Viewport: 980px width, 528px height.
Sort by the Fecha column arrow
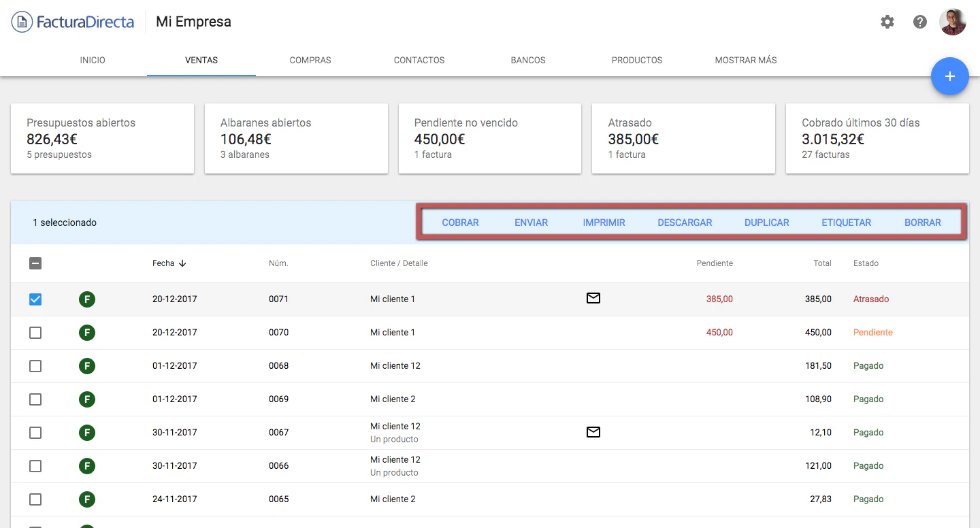(182, 263)
